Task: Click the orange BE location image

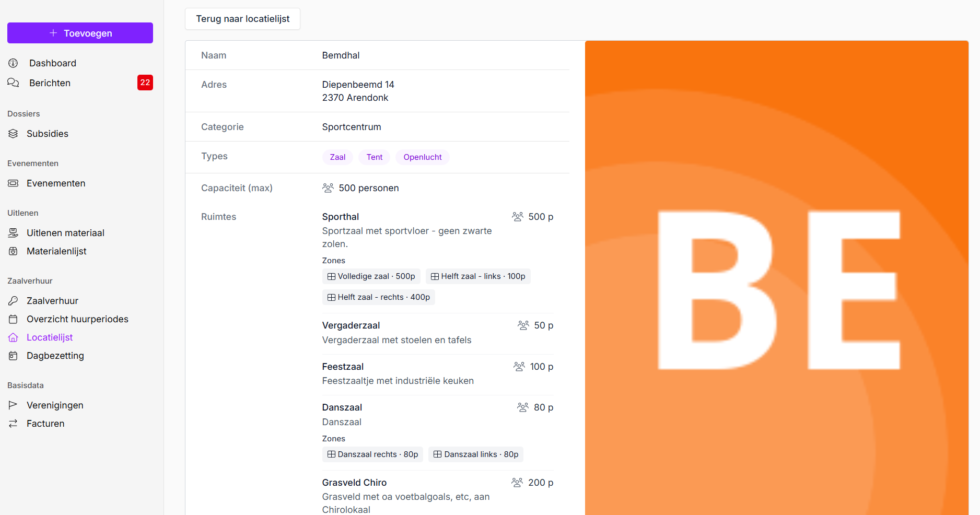Action: click(x=776, y=278)
